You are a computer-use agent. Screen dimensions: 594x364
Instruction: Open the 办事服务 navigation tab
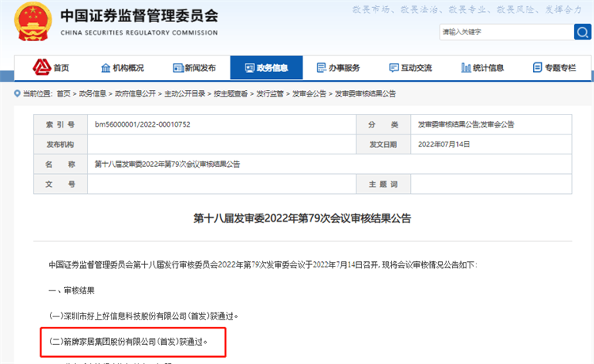tap(338, 68)
